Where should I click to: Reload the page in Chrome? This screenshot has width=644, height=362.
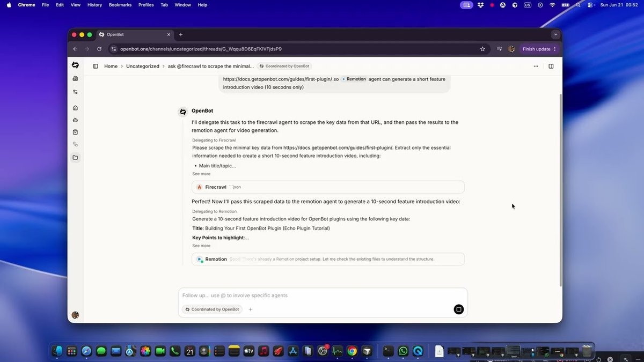click(99, 49)
